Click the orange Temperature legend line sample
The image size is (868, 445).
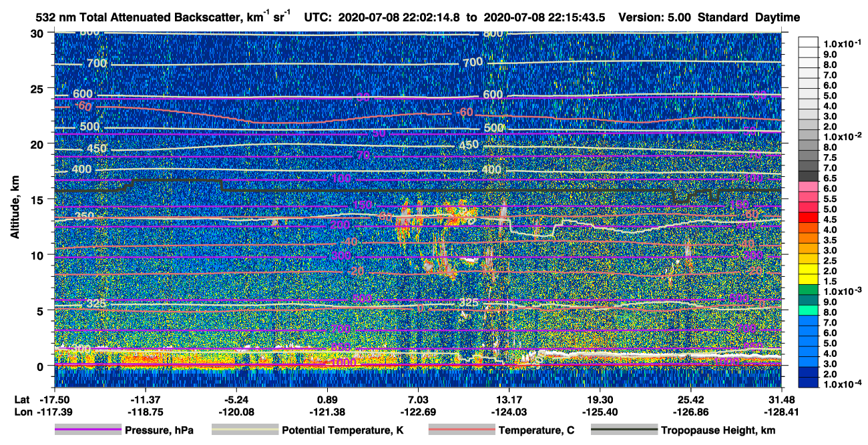[461, 430]
